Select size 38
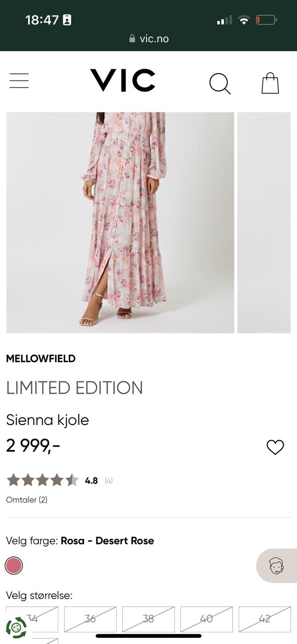This screenshot has height=644, width=297. tap(148, 619)
